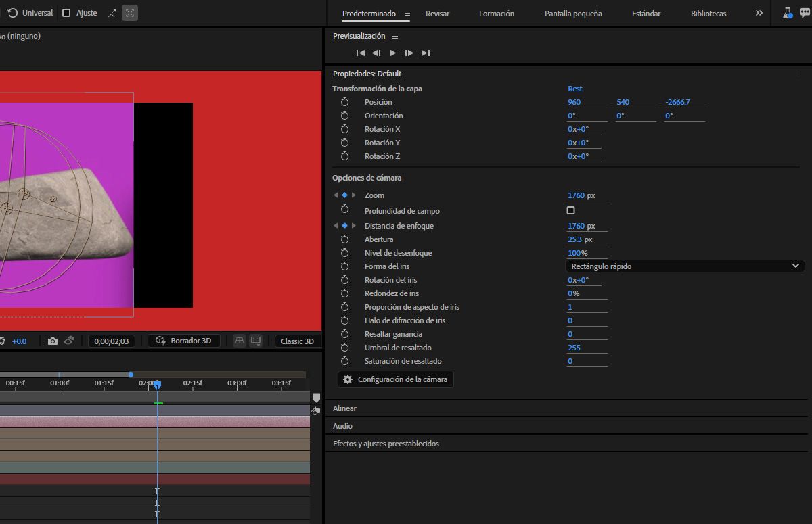Show more workspaces with double chevron
Image resolution: width=812 pixels, height=524 pixels.
click(759, 14)
